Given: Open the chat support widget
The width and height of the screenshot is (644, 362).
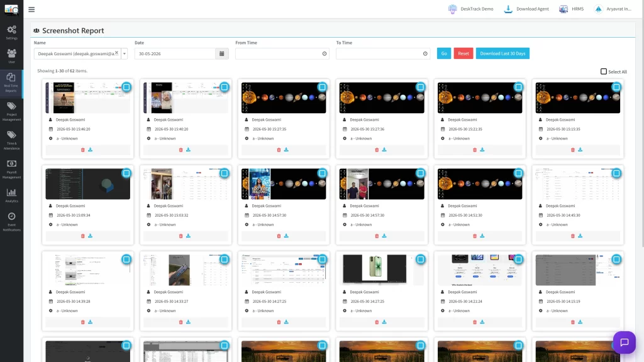Looking at the screenshot, I should coord(625,343).
